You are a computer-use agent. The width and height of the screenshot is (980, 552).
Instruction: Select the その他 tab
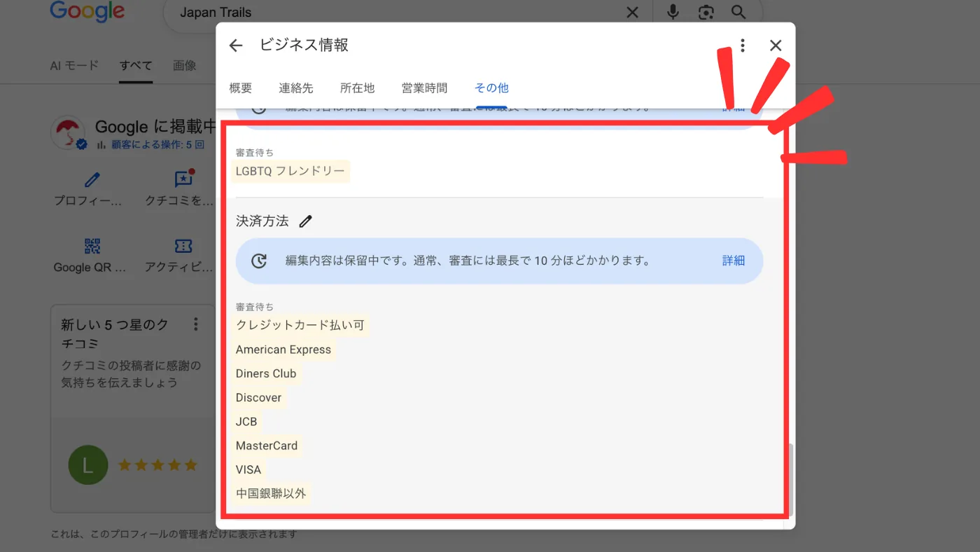pyautogui.click(x=491, y=88)
